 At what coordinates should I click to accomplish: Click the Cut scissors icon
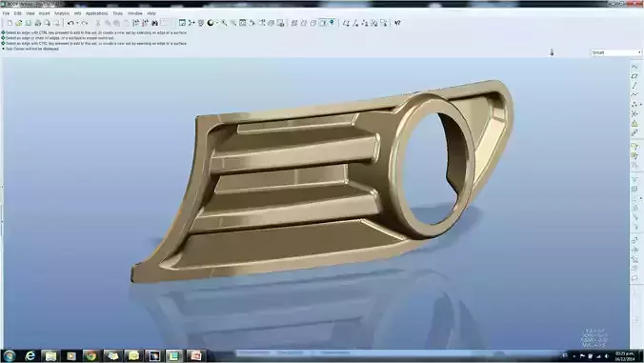pyautogui.click(x=98, y=23)
